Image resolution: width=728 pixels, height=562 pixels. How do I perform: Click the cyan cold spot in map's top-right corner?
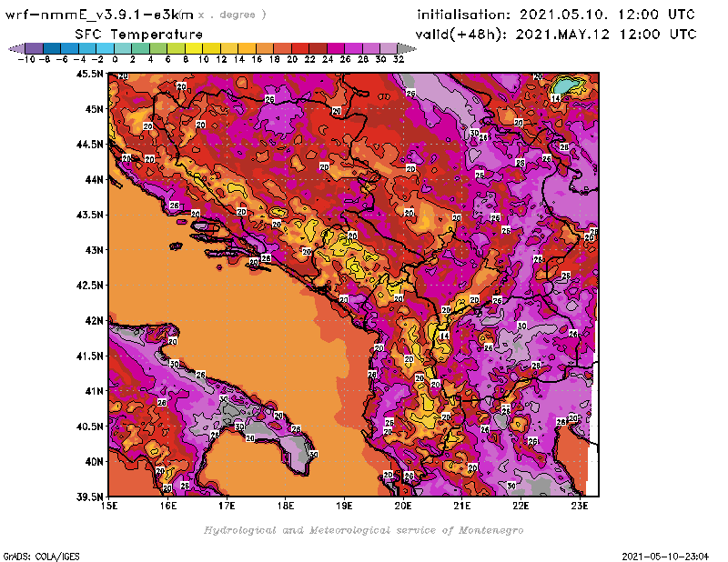[564, 85]
